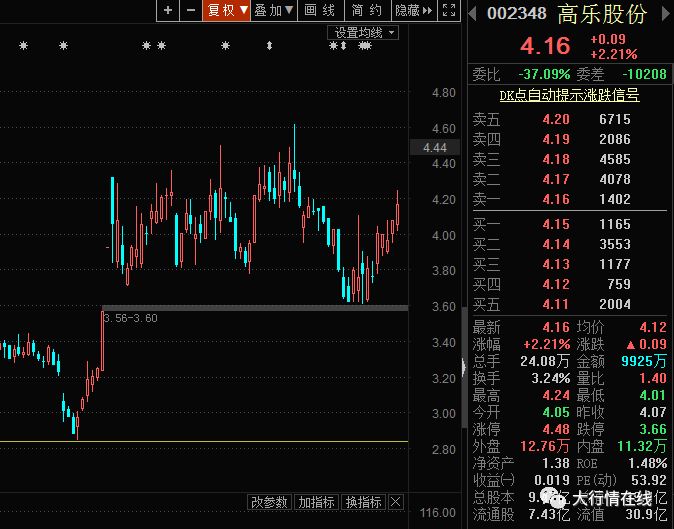Image resolution: width=674 pixels, height=529 pixels.
Task: Click the 换手 value 3.24%
Action: (551, 379)
